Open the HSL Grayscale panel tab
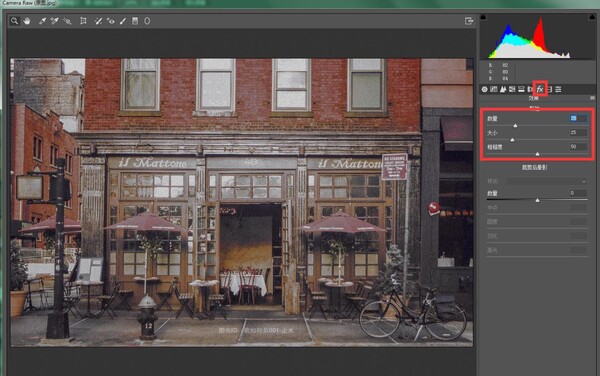The image size is (600, 376). point(512,89)
